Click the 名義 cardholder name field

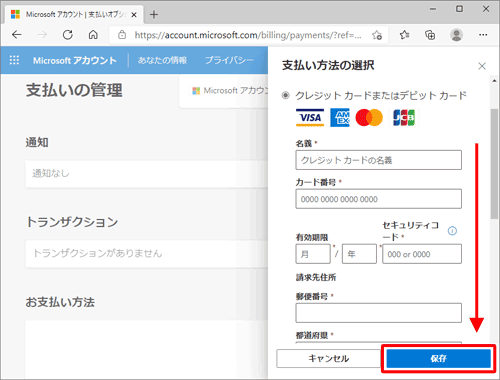click(378, 160)
